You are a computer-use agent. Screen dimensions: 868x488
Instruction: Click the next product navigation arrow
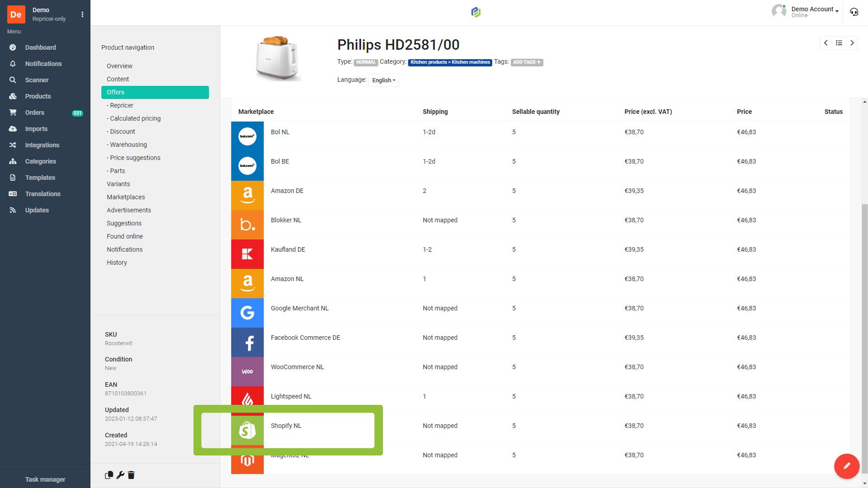pyautogui.click(x=852, y=42)
